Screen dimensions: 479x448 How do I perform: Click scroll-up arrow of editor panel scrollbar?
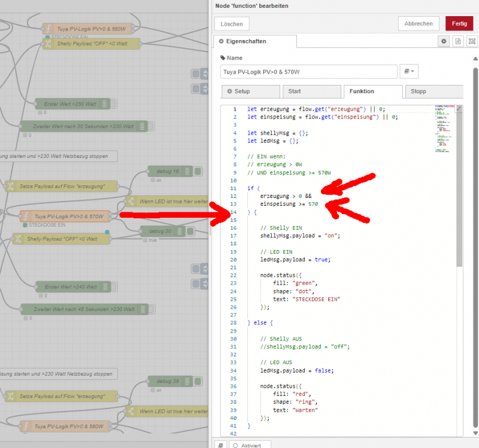click(475, 59)
